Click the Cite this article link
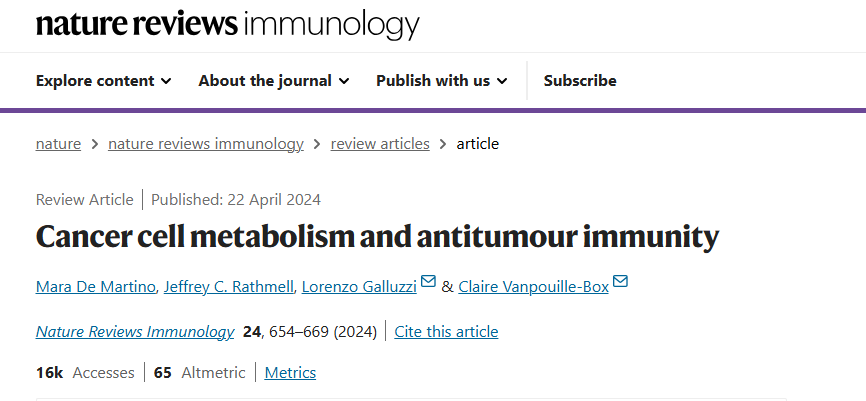The width and height of the screenshot is (866, 401). coord(446,332)
